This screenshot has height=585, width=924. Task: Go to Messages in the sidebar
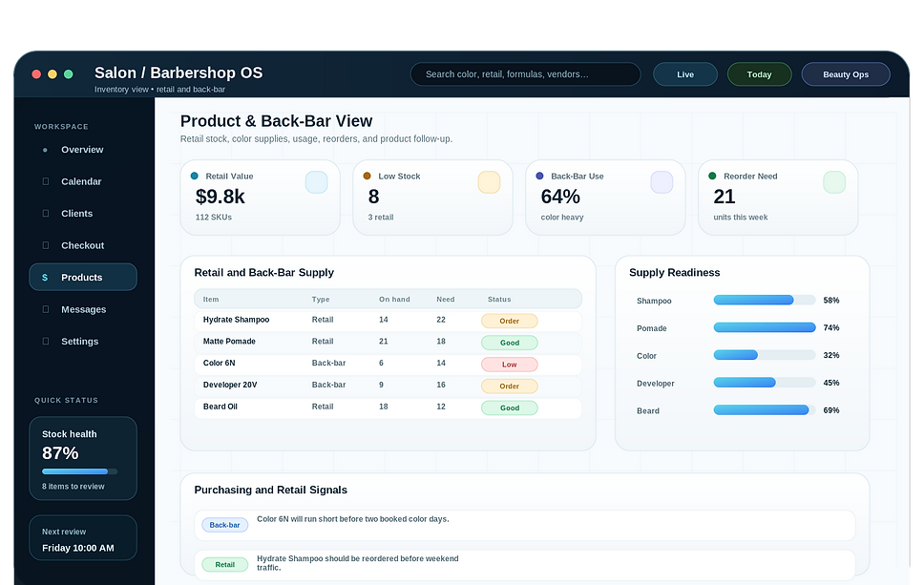point(83,309)
